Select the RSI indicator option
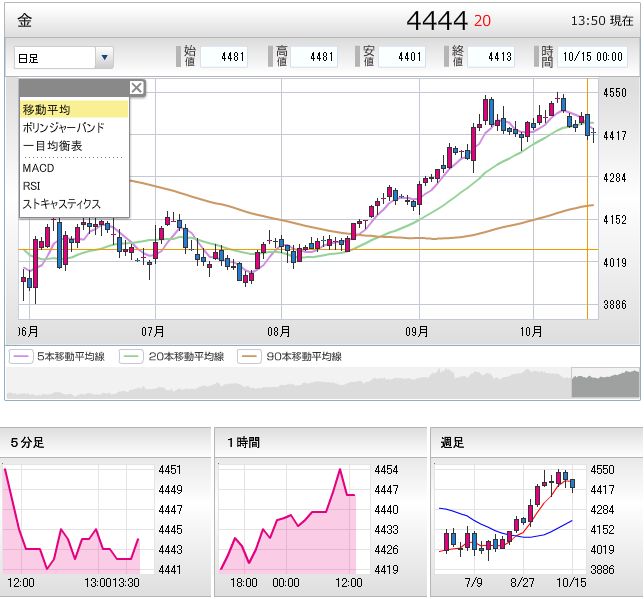Screen dimensions: 644x599 click(32, 185)
